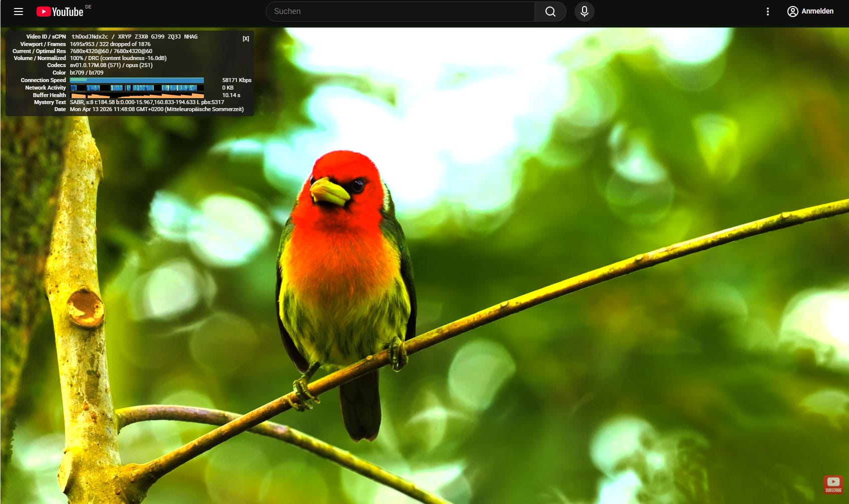The height and width of the screenshot is (504, 849).
Task: Click the YouTube logo to go home
Action: coord(60,12)
